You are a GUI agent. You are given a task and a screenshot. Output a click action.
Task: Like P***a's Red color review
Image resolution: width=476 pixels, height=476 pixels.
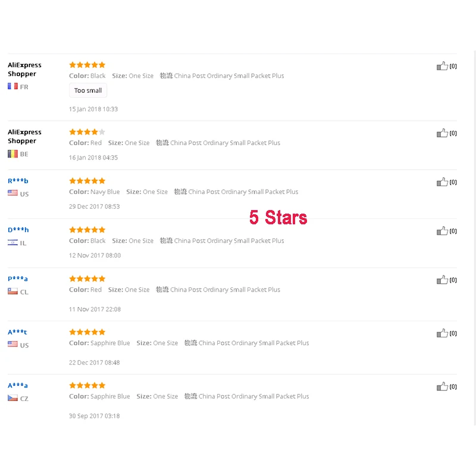pyautogui.click(x=442, y=280)
